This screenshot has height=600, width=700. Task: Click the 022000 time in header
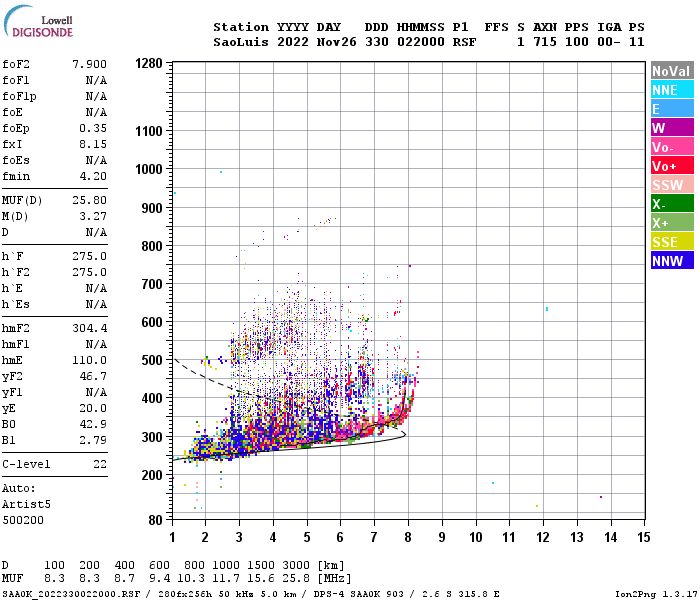pyautogui.click(x=421, y=42)
